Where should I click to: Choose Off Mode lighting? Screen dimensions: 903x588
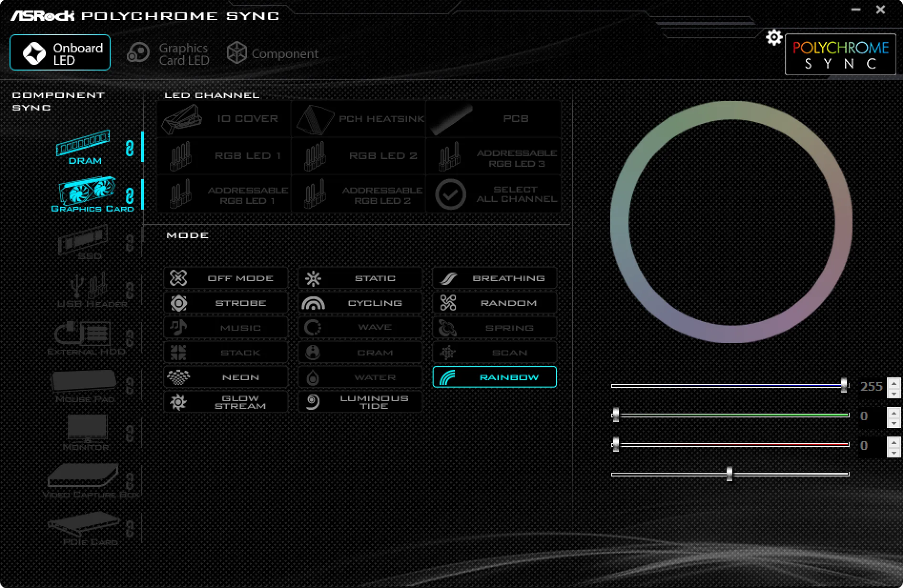coord(226,278)
